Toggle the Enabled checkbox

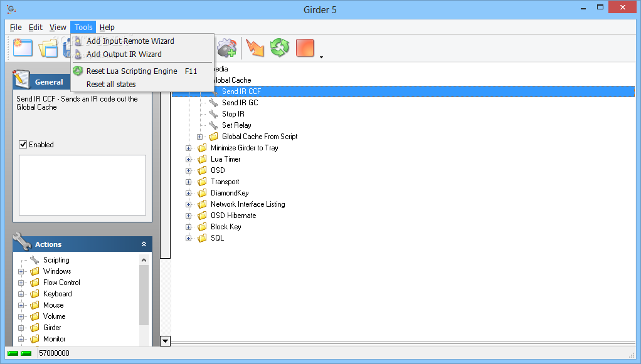(23, 144)
